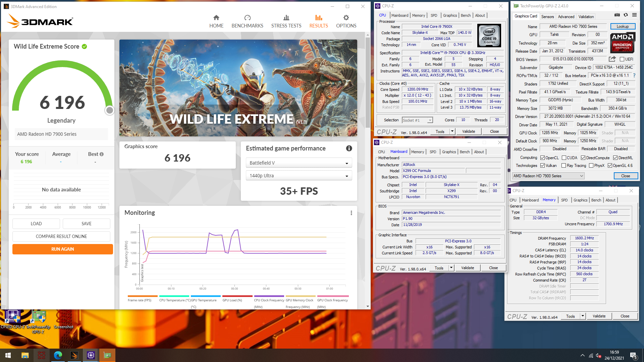
Task: Toggle the Ray Tracing checkbox
Action: coord(563,166)
